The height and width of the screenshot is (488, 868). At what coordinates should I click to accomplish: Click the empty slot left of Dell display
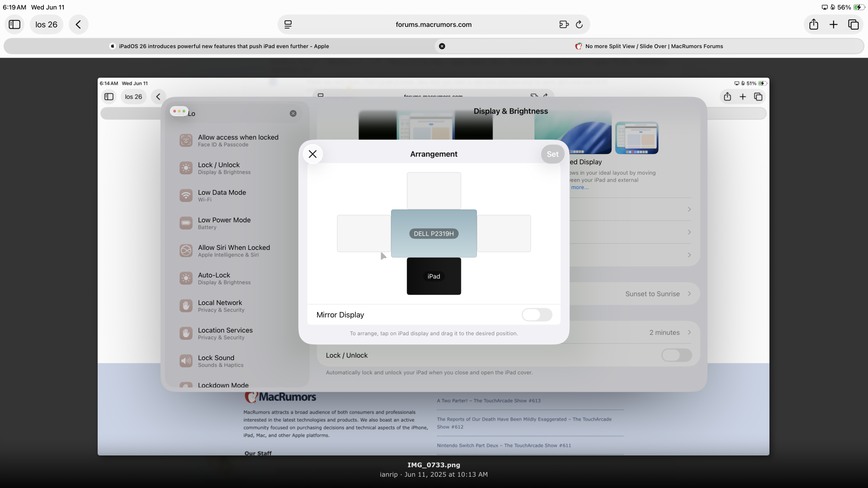tap(364, 233)
